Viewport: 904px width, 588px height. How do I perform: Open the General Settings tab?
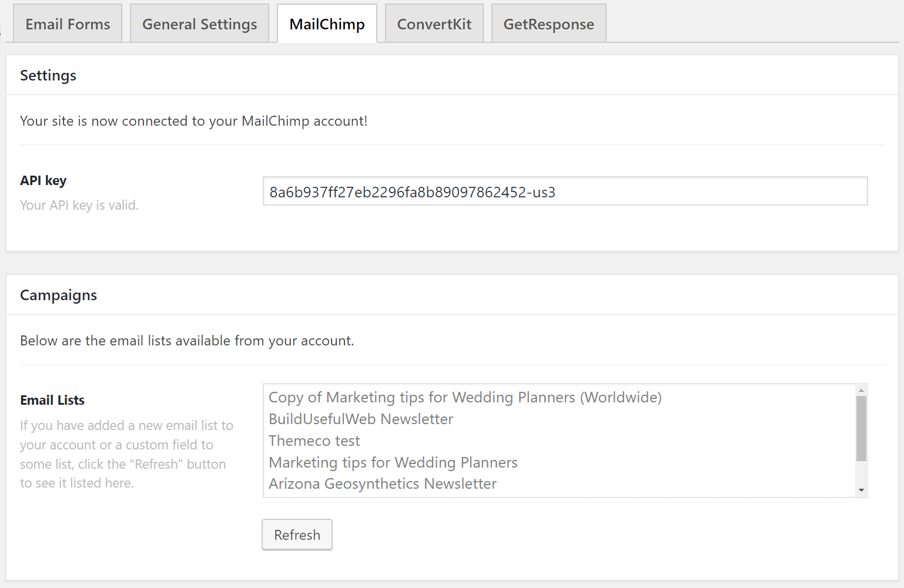[199, 23]
